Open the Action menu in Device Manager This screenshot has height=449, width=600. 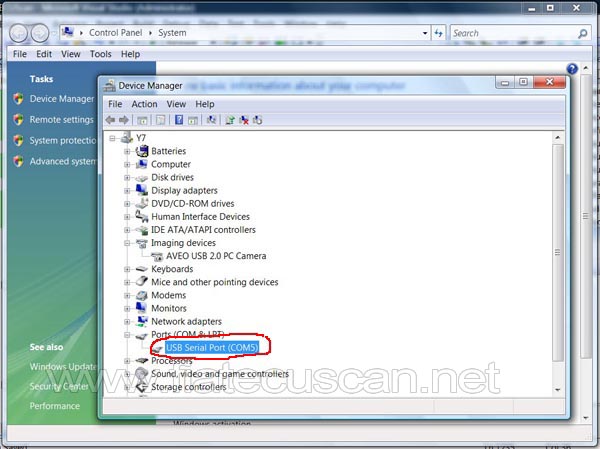(x=144, y=104)
